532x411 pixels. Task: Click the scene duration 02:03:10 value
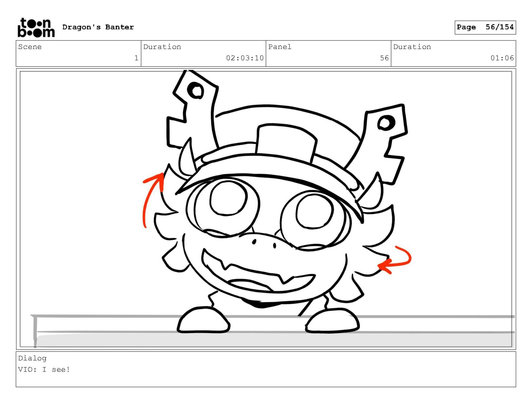pos(245,58)
